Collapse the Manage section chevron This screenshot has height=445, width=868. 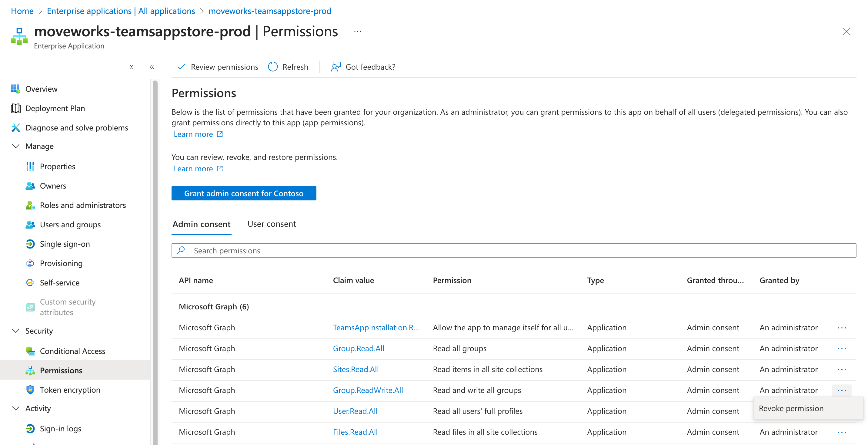click(15, 146)
